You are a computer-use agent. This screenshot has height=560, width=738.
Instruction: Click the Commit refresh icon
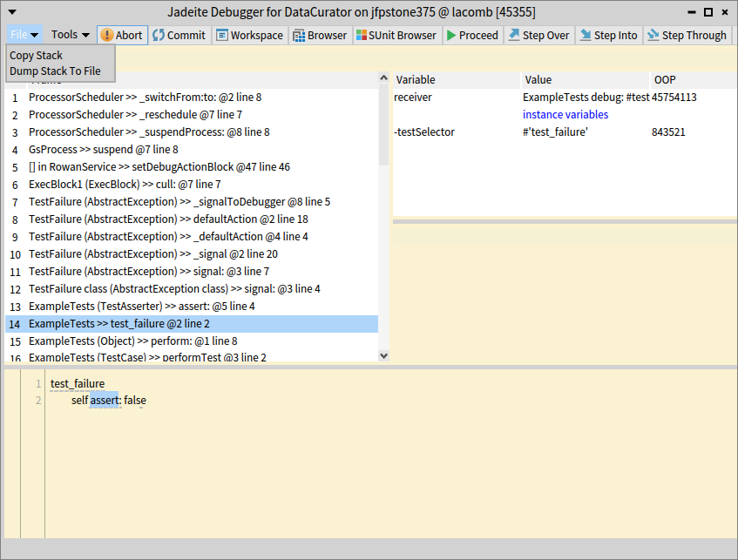(159, 35)
